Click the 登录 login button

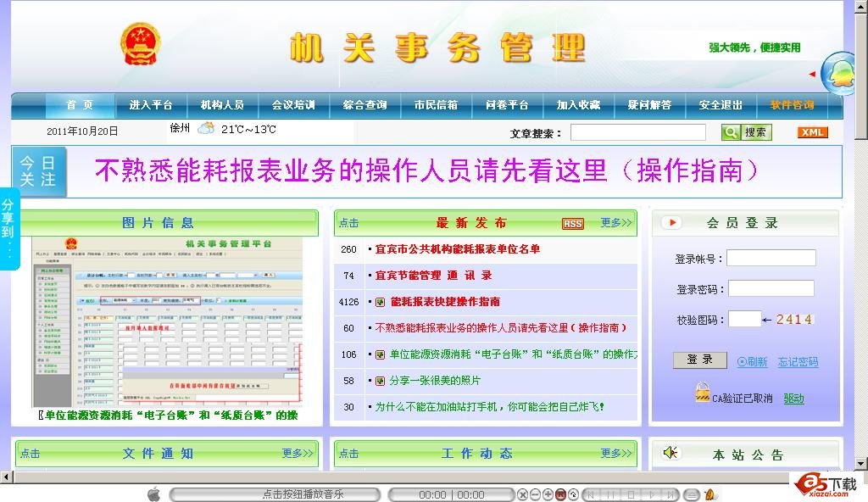[699, 360]
